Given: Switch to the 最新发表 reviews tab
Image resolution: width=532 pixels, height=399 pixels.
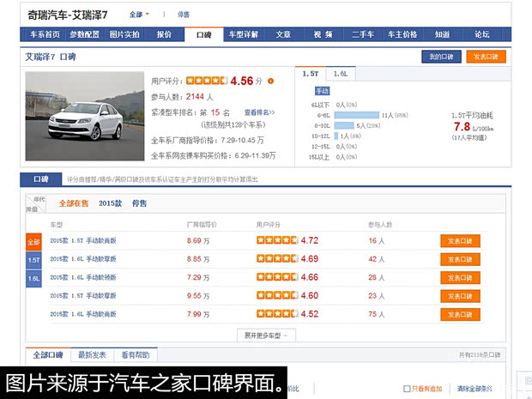Looking at the screenshot, I should coord(92,355).
